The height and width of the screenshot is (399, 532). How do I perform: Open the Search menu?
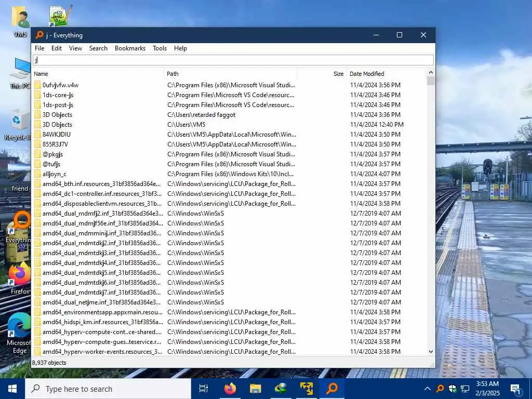(x=98, y=48)
